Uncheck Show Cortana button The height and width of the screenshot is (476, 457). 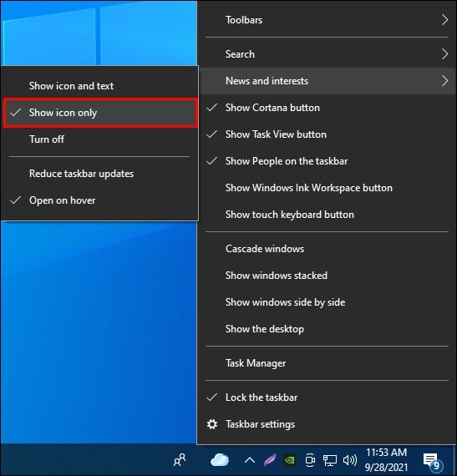pos(327,108)
